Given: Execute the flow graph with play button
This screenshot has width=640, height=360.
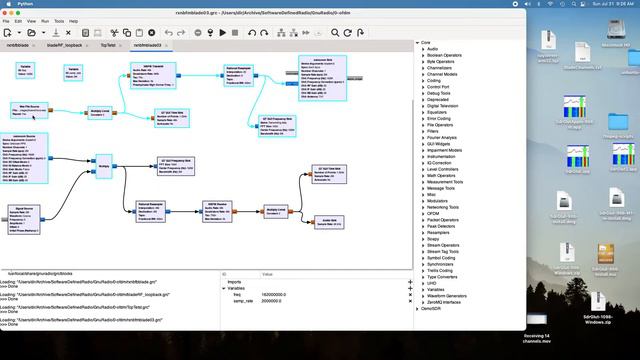Looking at the screenshot, I should (x=222, y=33).
